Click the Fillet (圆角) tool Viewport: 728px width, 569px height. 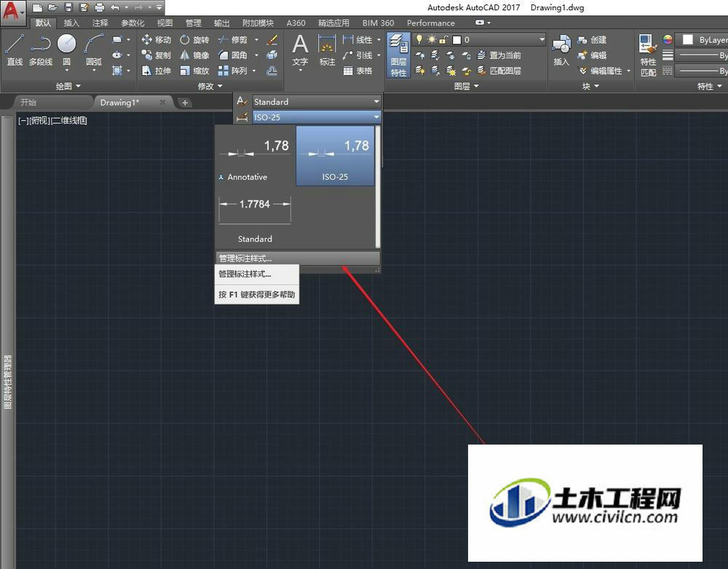click(x=233, y=55)
